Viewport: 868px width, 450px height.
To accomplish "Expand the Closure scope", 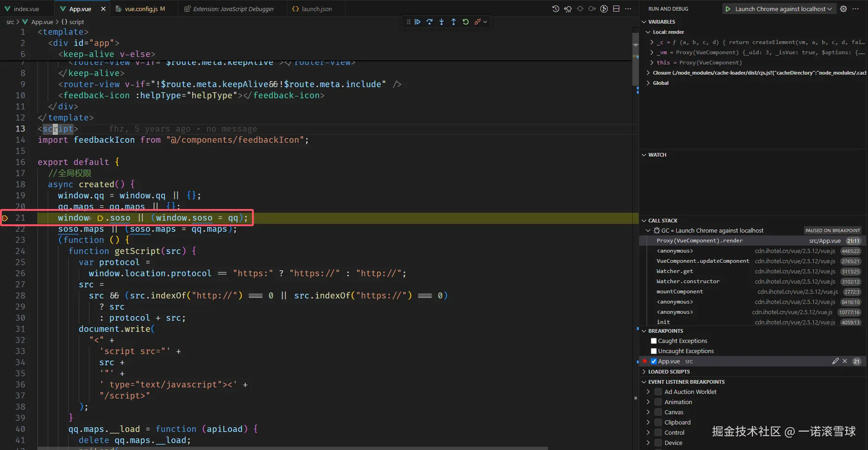I will (x=648, y=73).
